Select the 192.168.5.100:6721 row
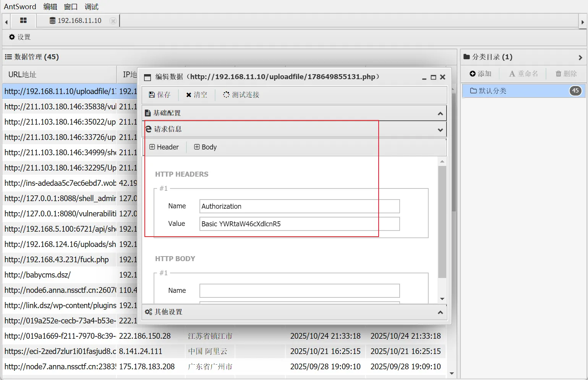Screen dimensions: 588x380 point(70,229)
